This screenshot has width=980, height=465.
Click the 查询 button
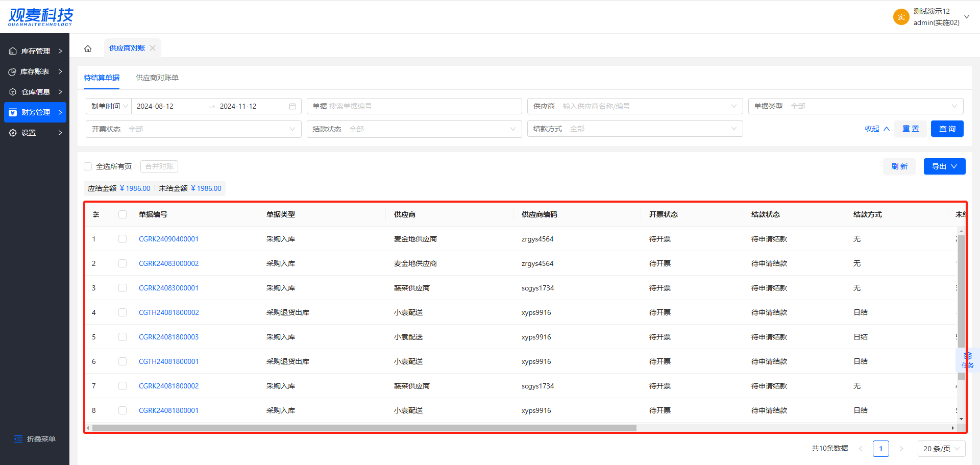pos(947,129)
